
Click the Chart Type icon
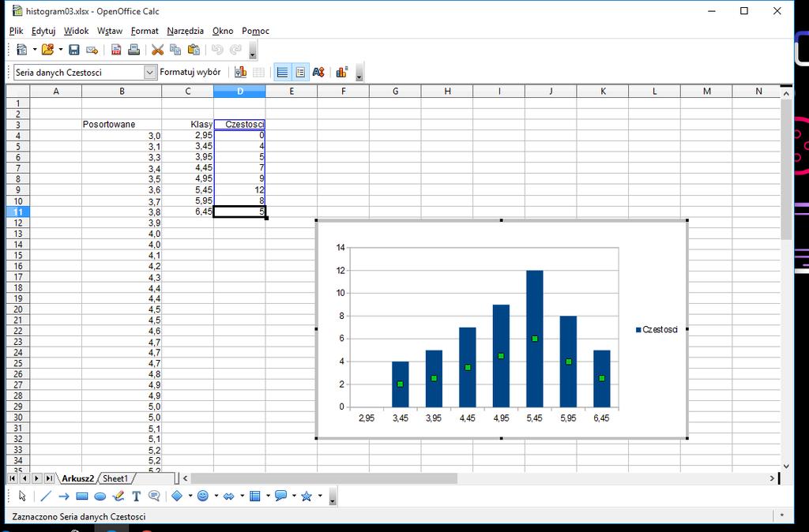(x=240, y=72)
